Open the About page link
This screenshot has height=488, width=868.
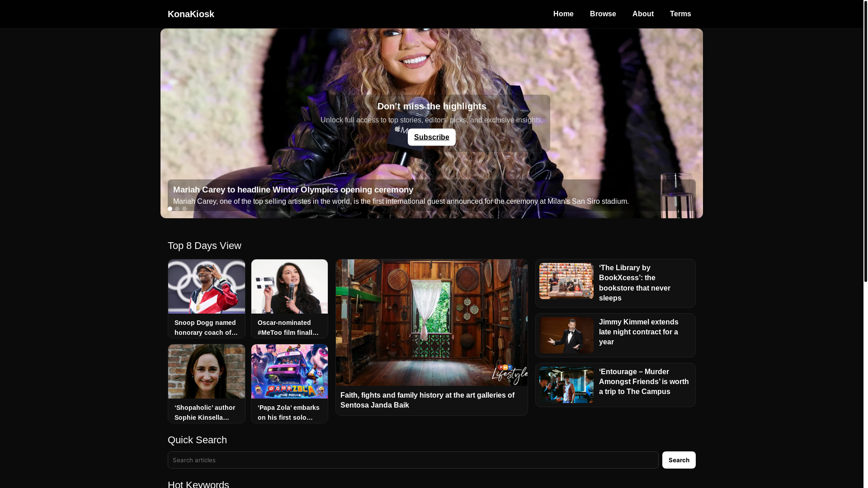(x=643, y=14)
